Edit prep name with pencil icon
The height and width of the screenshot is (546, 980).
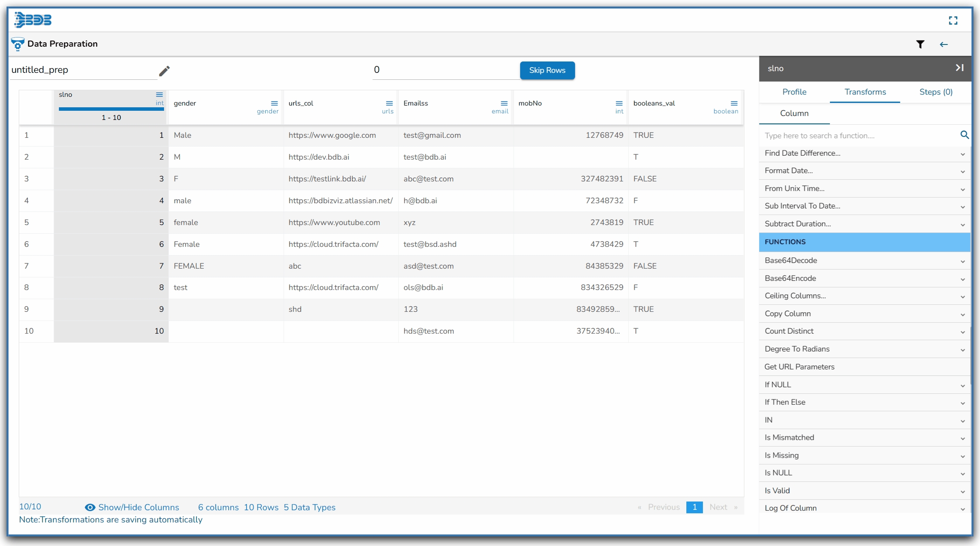tap(164, 71)
